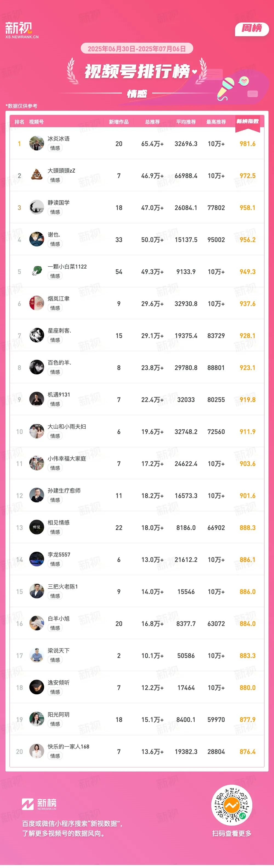Open account name 冰炎冰语
This screenshot has height=868, width=274.
click(59, 139)
